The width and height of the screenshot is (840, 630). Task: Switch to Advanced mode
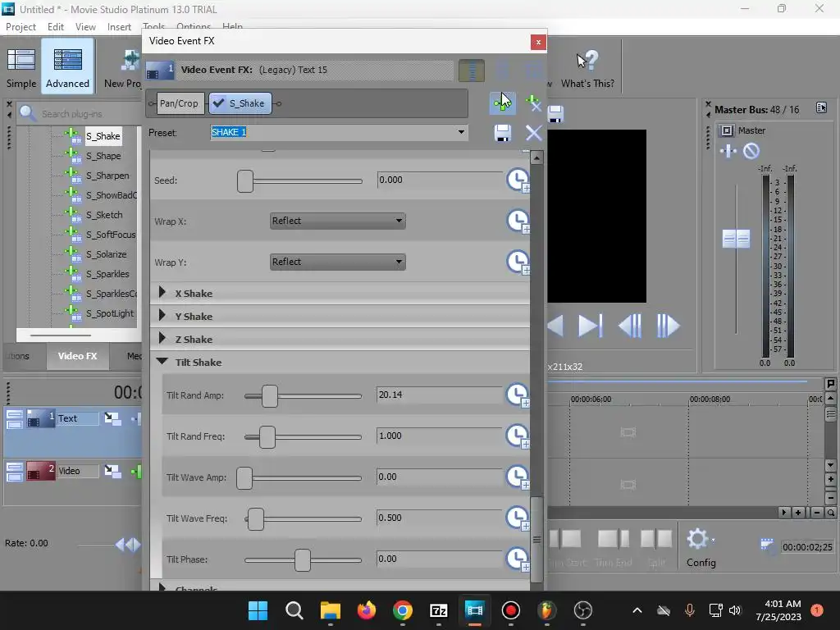[x=67, y=67]
